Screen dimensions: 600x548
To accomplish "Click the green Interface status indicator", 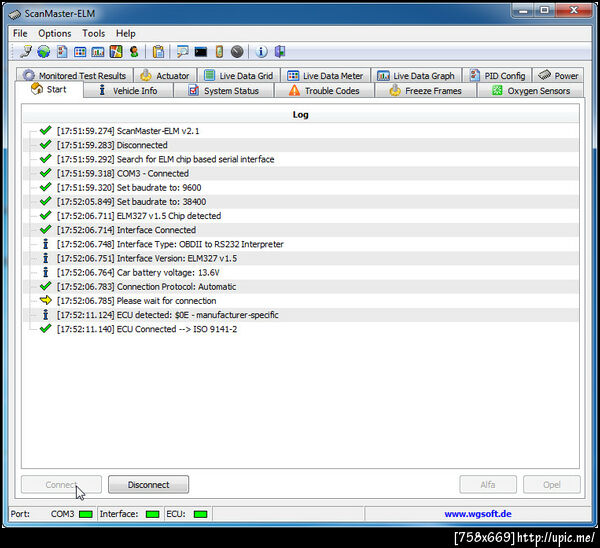I will (x=153, y=514).
